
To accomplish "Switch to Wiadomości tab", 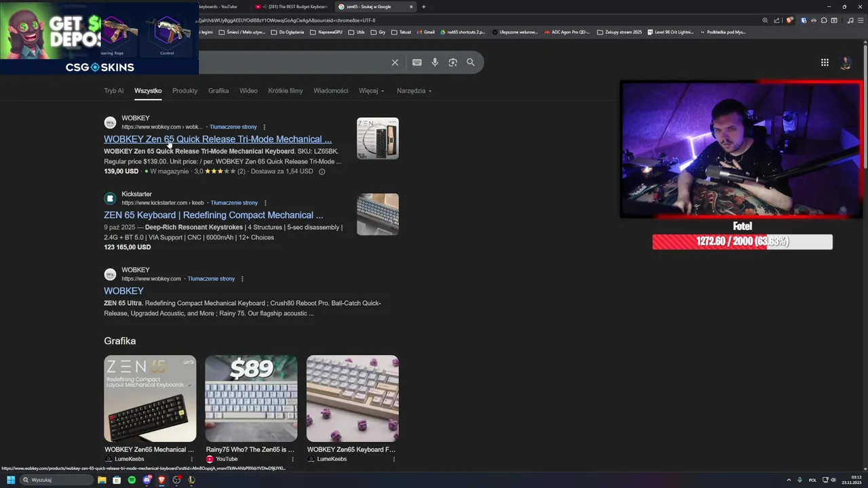I will (331, 91).
